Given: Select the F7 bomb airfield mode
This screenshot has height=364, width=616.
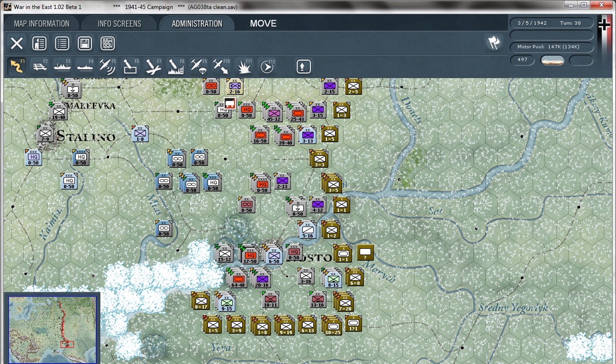Looking at the screenshot, I should pos(153,66).
